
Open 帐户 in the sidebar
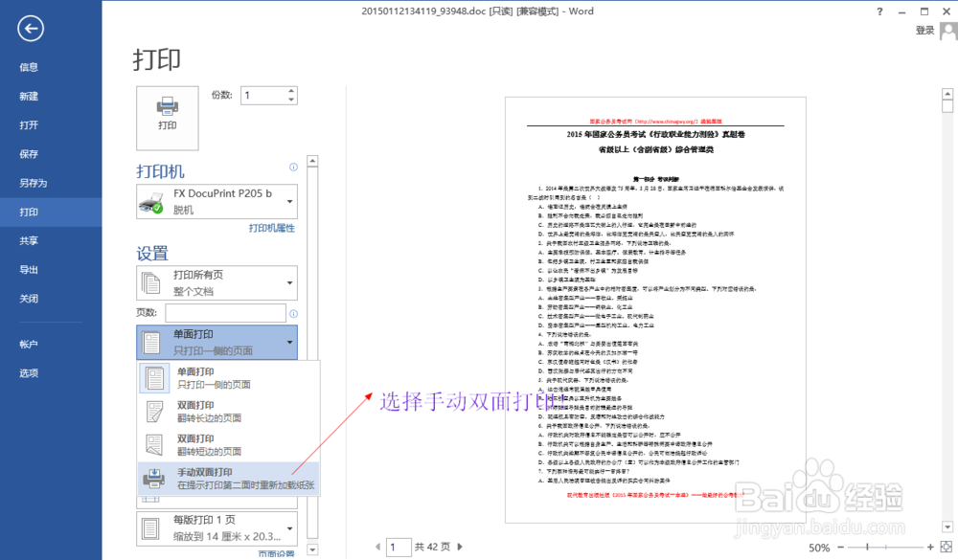pyautogui.click(x=29, y=345)
